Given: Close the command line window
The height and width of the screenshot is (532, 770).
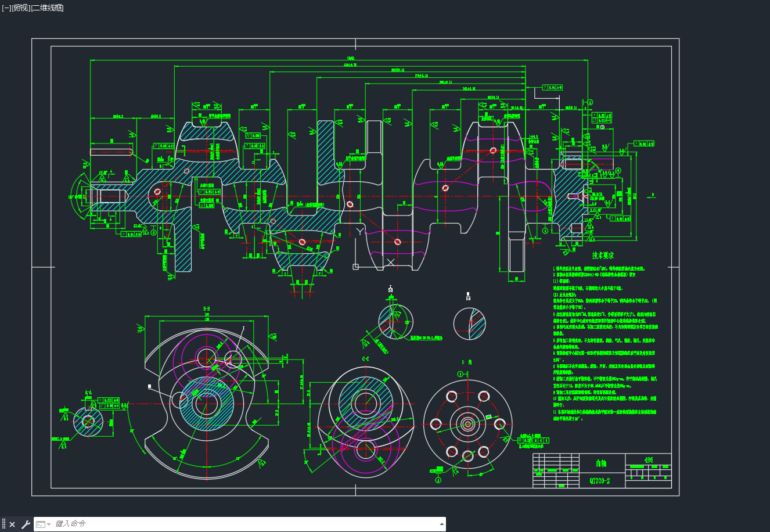Looking at the screenshot, I should tap(12, 524).
